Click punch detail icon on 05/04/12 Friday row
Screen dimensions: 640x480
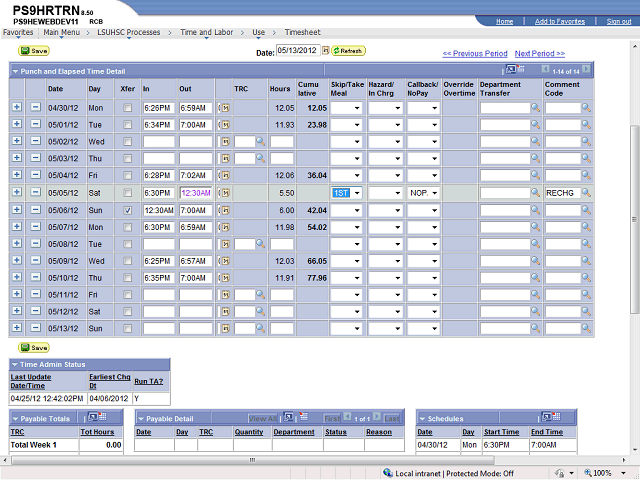(224, 176)
